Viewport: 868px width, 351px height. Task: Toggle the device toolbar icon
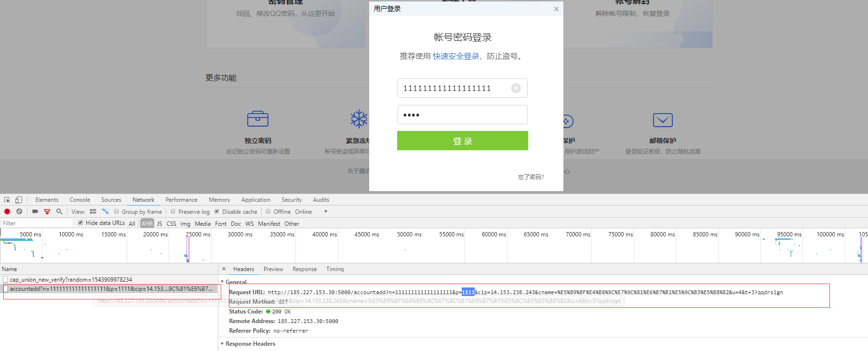[x=18, y=200]
